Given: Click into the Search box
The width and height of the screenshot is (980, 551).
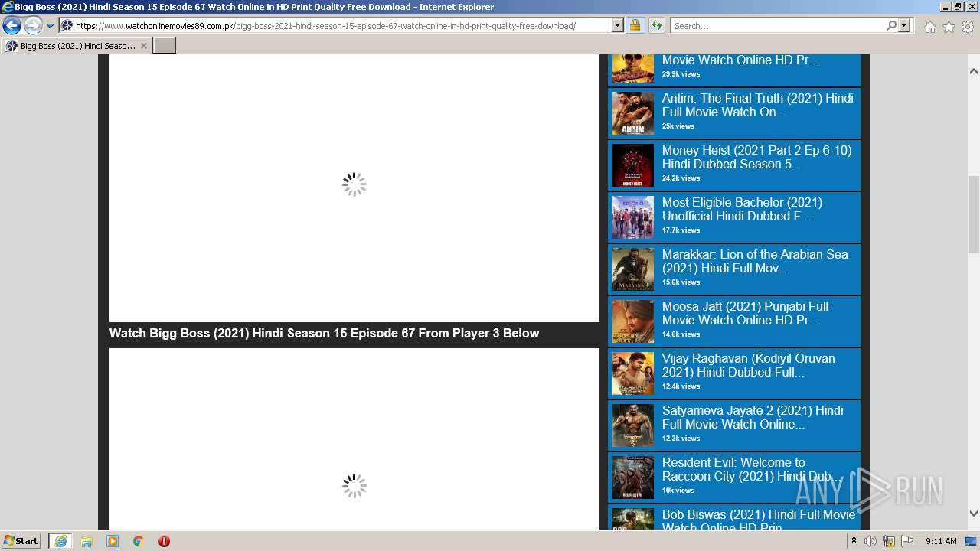Looking at the screenshot, I should 777,26.
